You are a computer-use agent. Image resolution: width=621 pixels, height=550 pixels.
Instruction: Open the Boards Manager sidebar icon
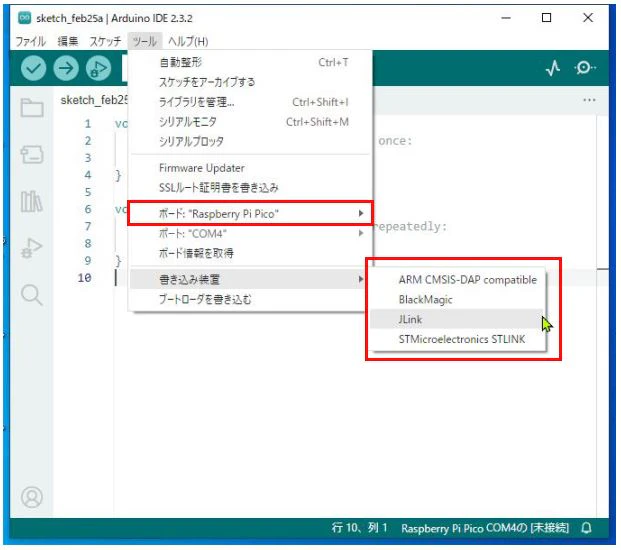tap(32, 154)
